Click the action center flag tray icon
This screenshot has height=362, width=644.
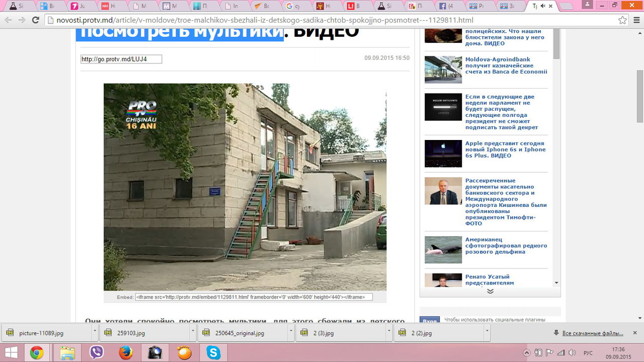point(549,352)
